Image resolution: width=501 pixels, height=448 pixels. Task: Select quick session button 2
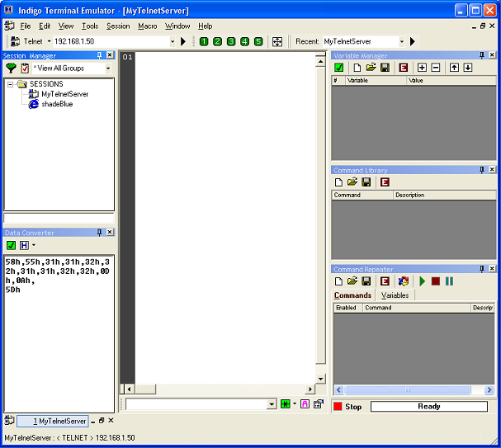point(217,41)
